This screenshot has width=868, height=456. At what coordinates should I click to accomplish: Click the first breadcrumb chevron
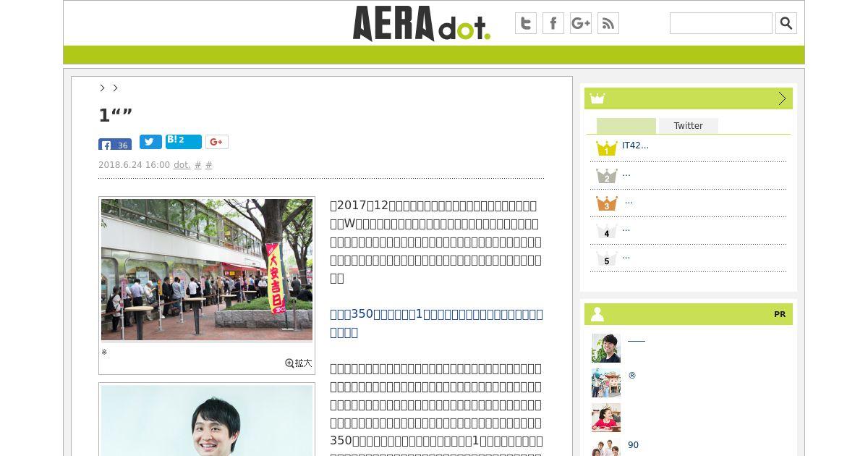coord(102,88)
